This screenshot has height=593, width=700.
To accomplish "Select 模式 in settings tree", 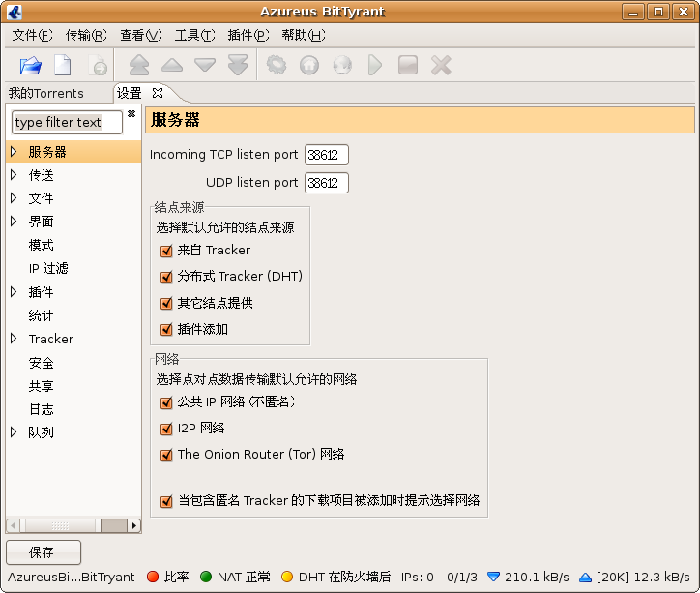I will pyautogui.click(x=41, y=245).
